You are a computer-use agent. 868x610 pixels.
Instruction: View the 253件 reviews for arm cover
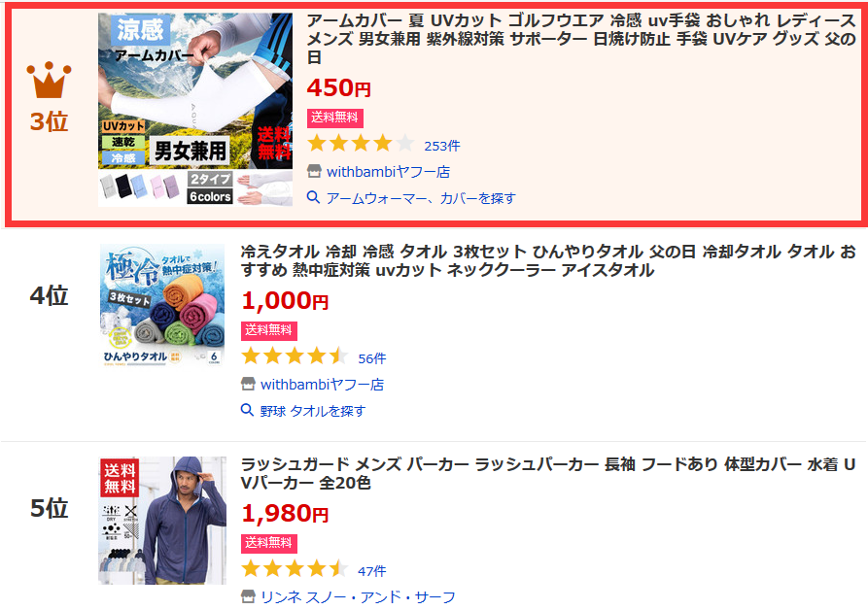pos(441,146)
